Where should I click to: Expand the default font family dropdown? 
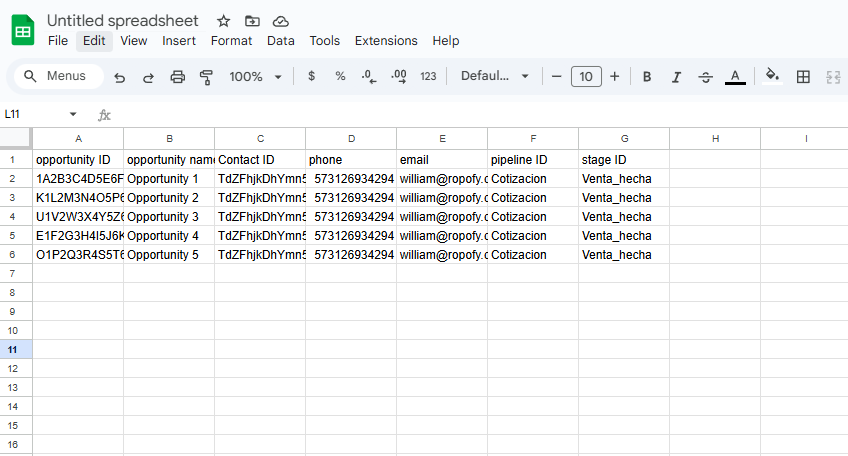(495, 77)
